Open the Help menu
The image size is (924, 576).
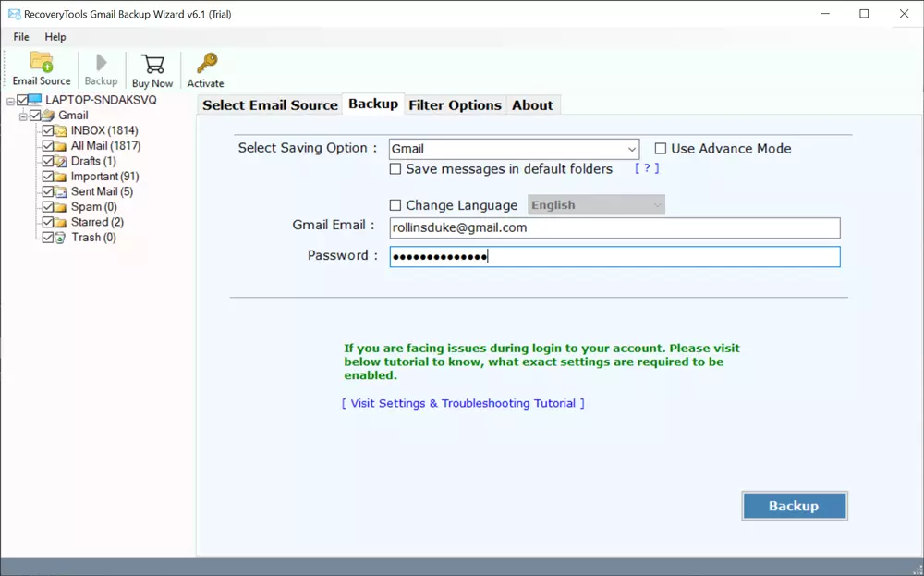pos(55,37)
